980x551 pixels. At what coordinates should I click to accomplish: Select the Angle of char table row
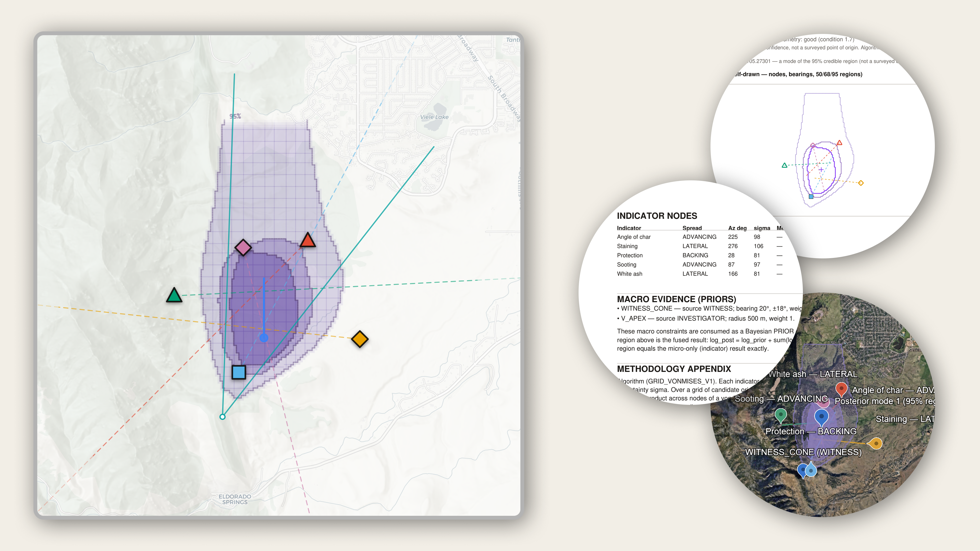tap(700, 237)
